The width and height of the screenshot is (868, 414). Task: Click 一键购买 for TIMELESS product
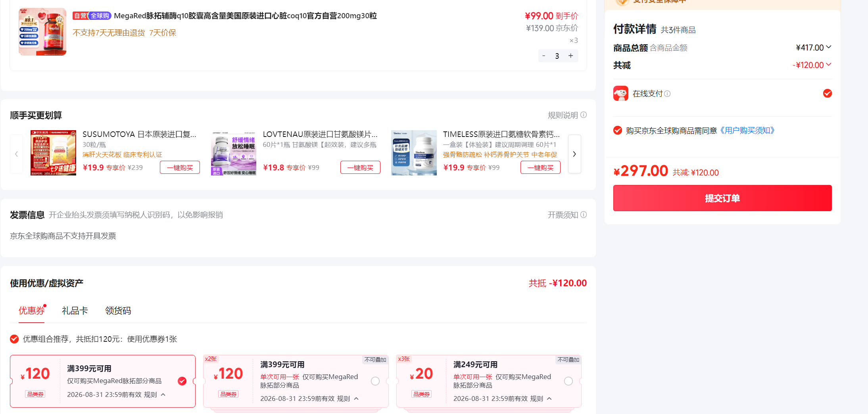pos(540,168)
